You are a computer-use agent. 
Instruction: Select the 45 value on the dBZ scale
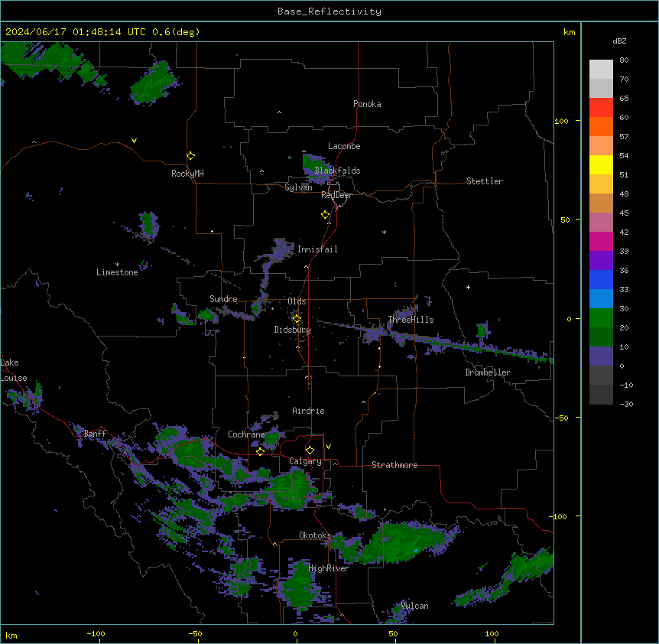(x=624, y=213)
